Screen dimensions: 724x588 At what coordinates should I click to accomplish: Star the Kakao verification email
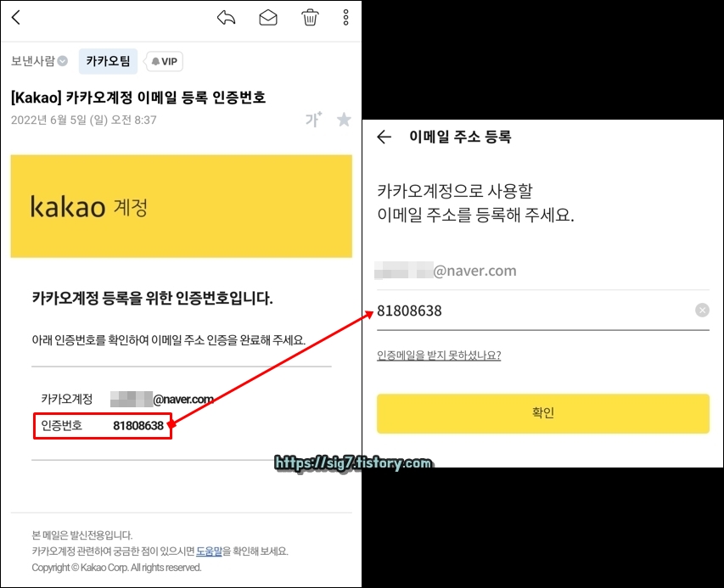[344, 120]
